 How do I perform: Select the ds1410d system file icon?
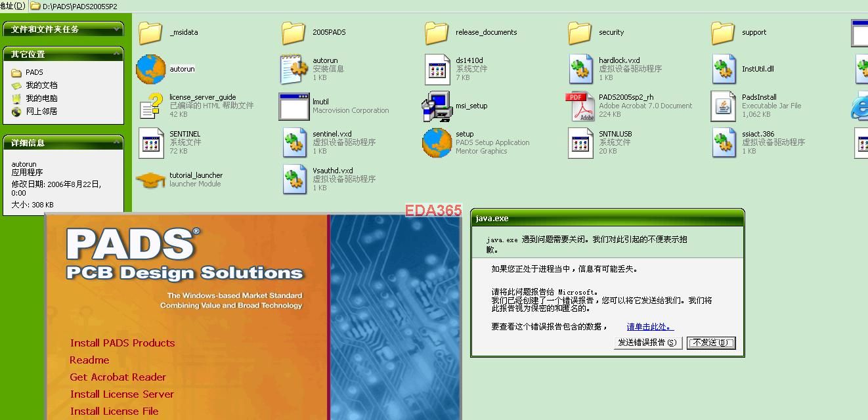[437, 69]
